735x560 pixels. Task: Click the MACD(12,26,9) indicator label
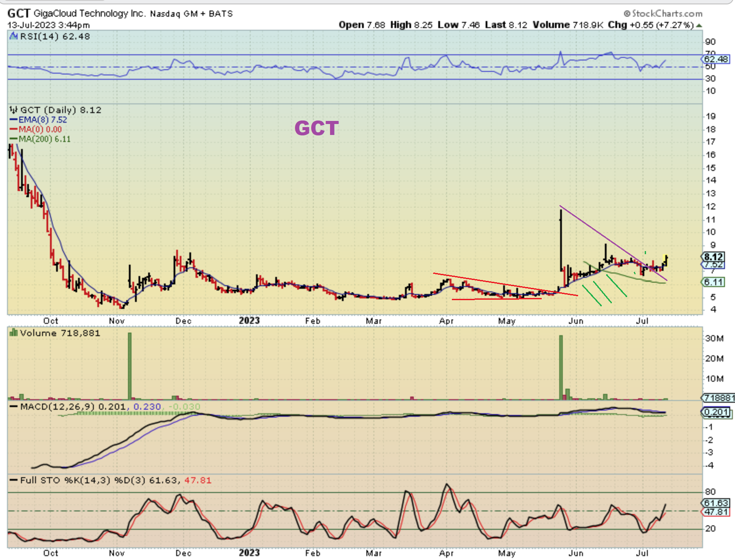(57, 407)
